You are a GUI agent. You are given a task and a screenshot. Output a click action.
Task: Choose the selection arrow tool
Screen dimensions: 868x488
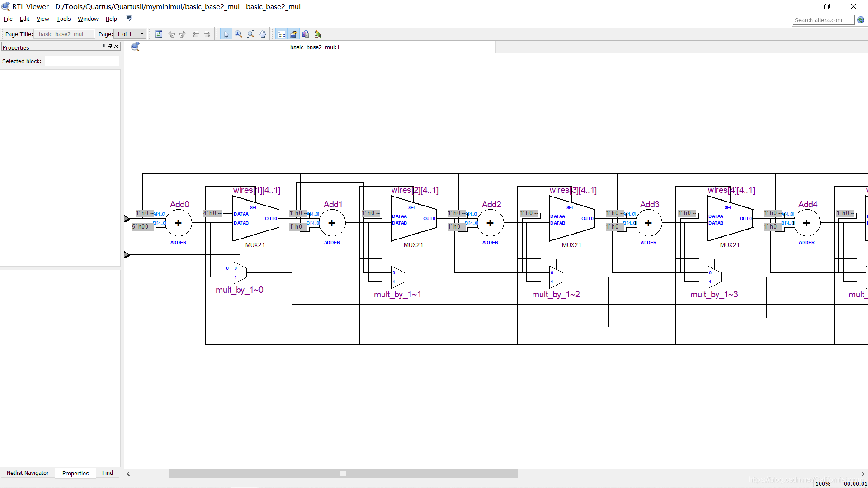click(x=226, y=34)
